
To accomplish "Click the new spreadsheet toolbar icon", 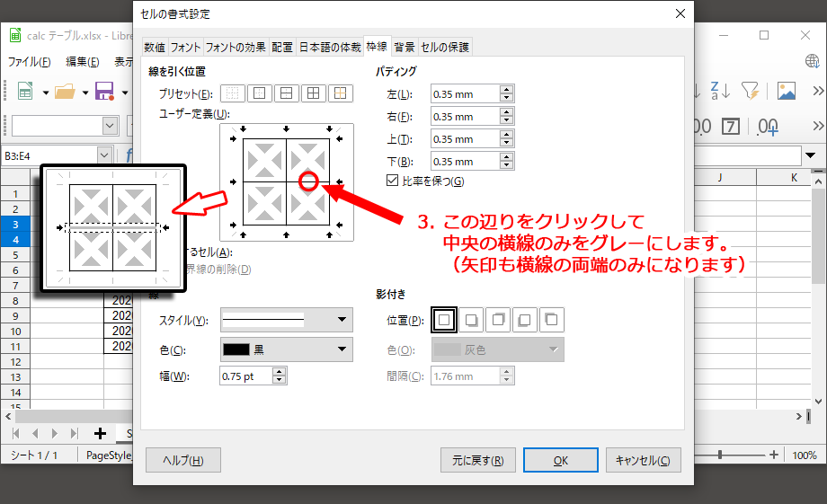I will coord(25,92).
